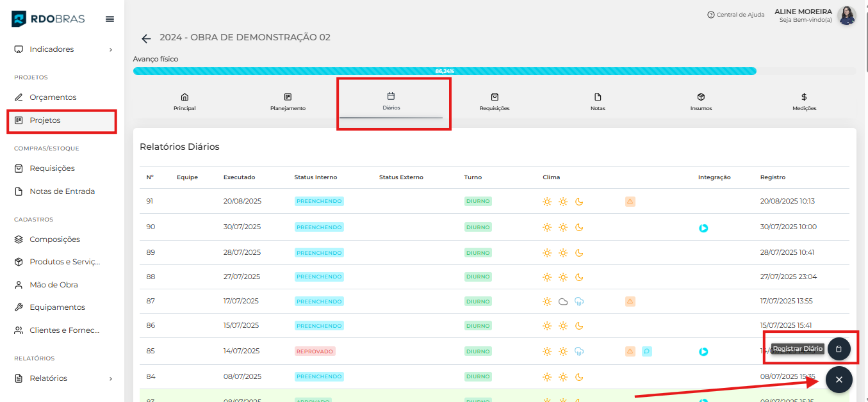Open the Planejamento tab

(288, 102)
